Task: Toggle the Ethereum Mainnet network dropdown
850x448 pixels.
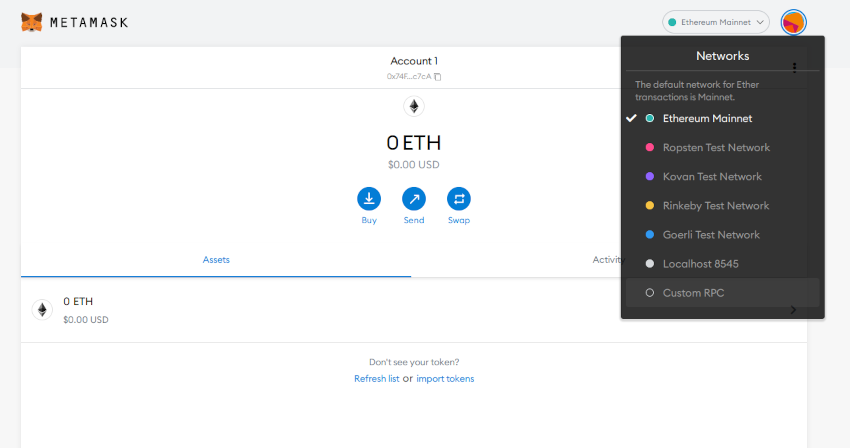Action: (x=716, y=22)
